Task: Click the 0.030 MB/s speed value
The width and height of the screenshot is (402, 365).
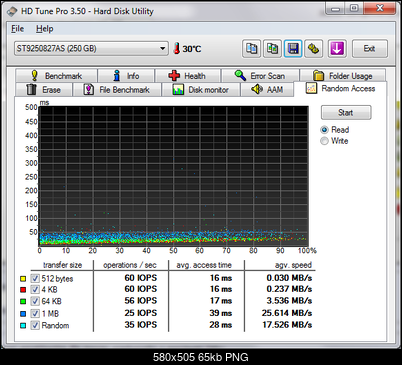Action: tap(289, 278)
